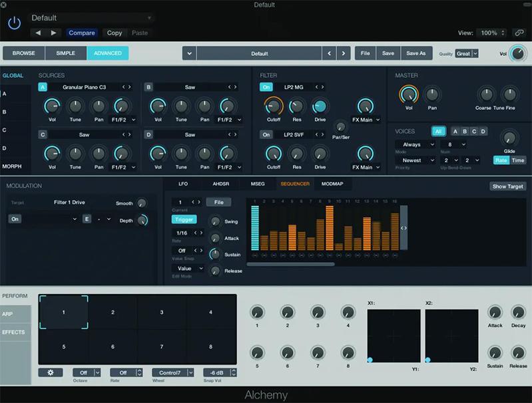
Task: Click the modulation E edit button
Action: [x=87, y=219]
